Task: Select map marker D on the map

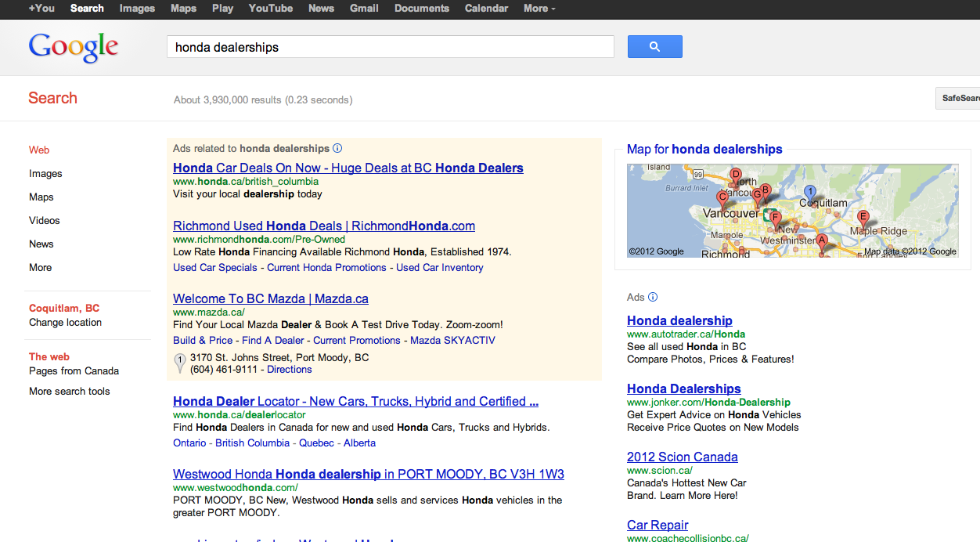Action: tap(735, 175)
